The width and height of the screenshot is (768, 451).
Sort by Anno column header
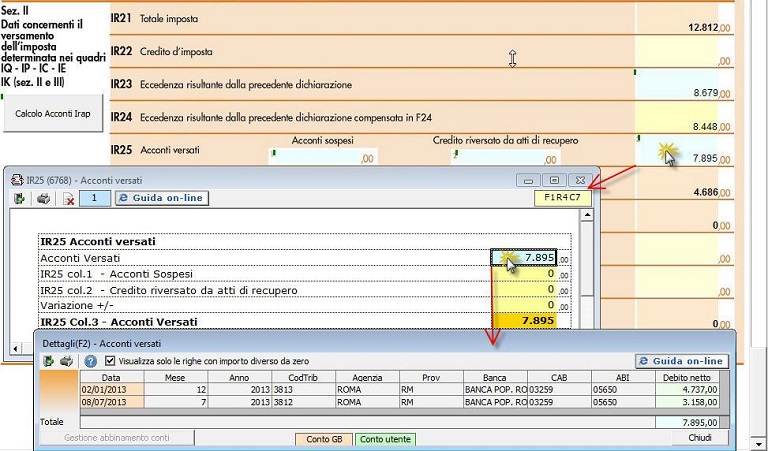[240, 377]
